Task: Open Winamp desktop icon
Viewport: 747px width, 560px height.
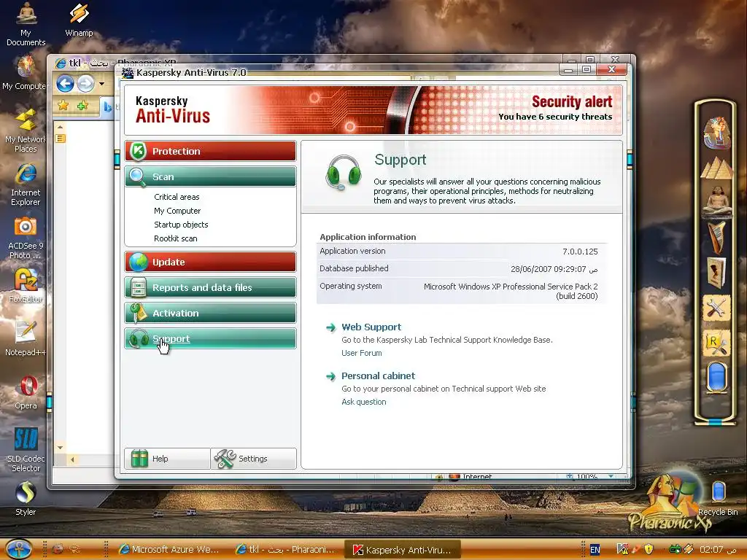Action: (79, 20)
